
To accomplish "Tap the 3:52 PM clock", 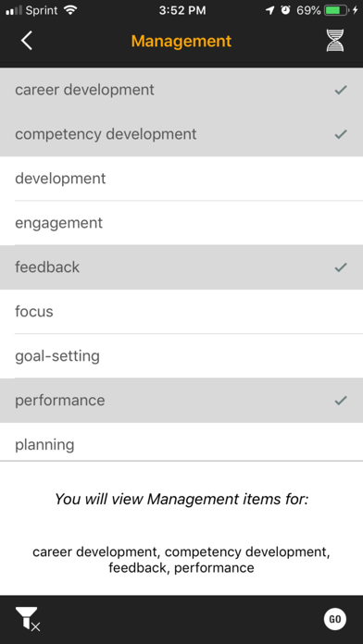I will (182, 11).
